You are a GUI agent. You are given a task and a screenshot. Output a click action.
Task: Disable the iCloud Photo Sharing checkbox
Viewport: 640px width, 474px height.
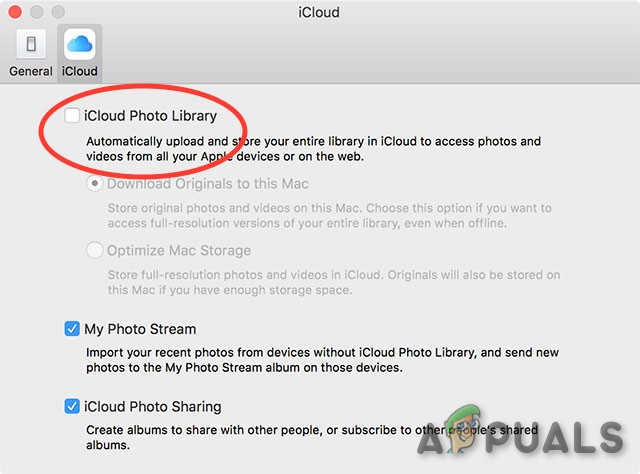pos(72,406)
